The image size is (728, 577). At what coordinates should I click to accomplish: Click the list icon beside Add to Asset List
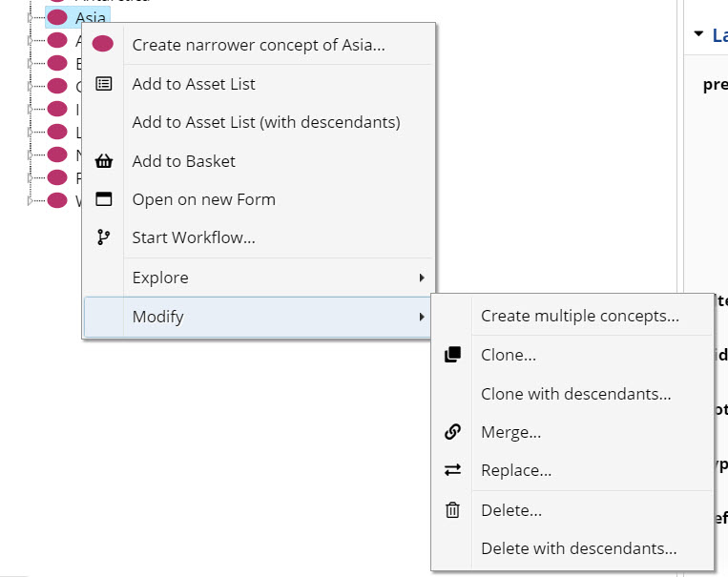(x=104, y=84)
